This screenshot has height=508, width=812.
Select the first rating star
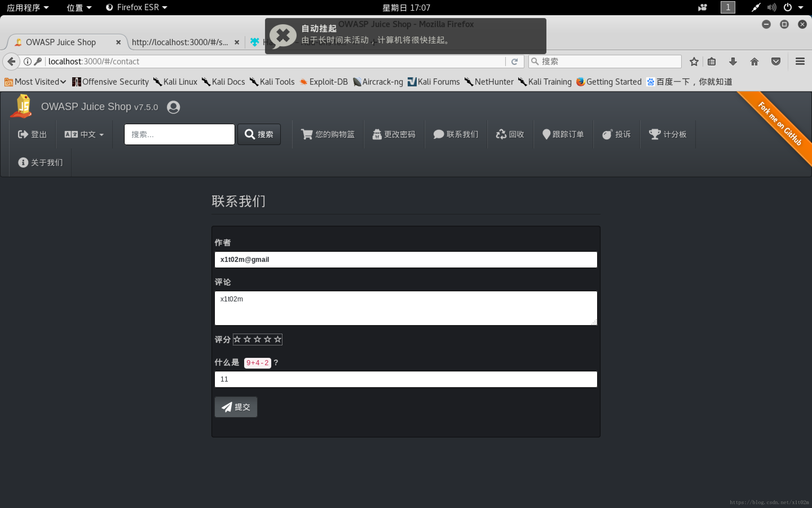point(237,339)
